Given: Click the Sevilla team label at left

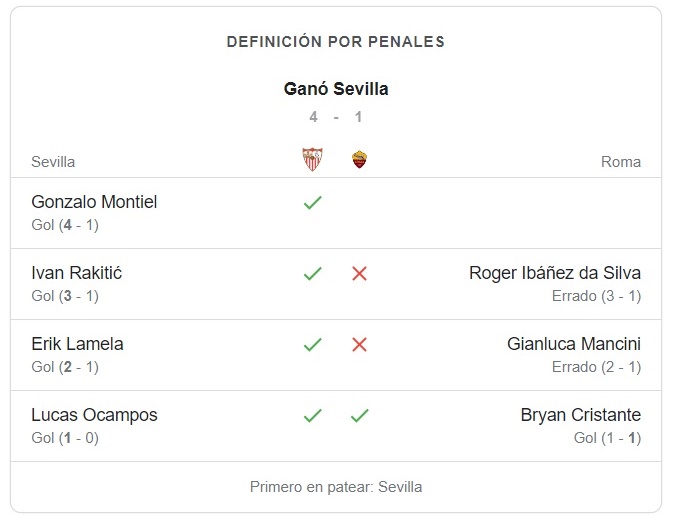Looking at the screenshot, I should [x=53, y=162].
